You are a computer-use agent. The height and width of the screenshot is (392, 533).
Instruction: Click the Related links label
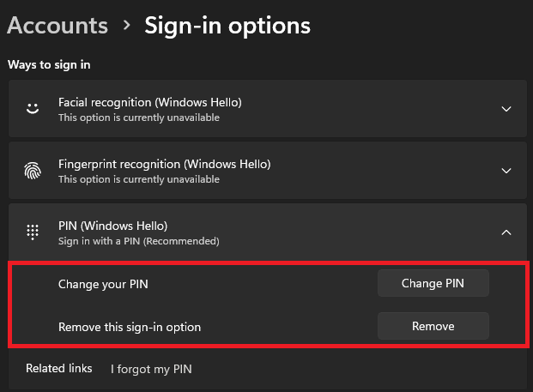click(58, 369)
